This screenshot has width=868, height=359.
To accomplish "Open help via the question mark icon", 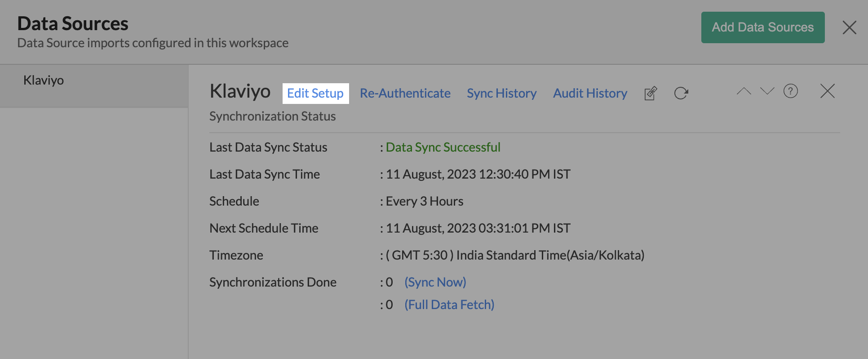I will coord(790,91).
